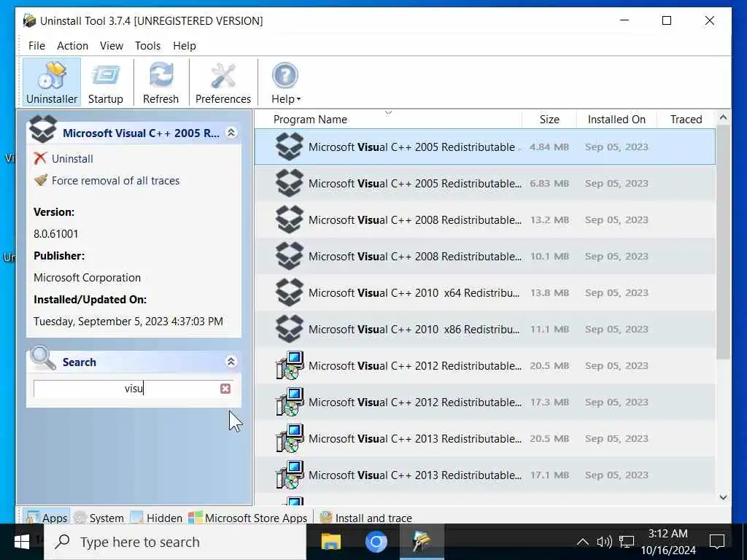The image size is (747, 560).
Task: Click installer icon of 17.3 MB 2012 row
Action: tap(290, 402)
